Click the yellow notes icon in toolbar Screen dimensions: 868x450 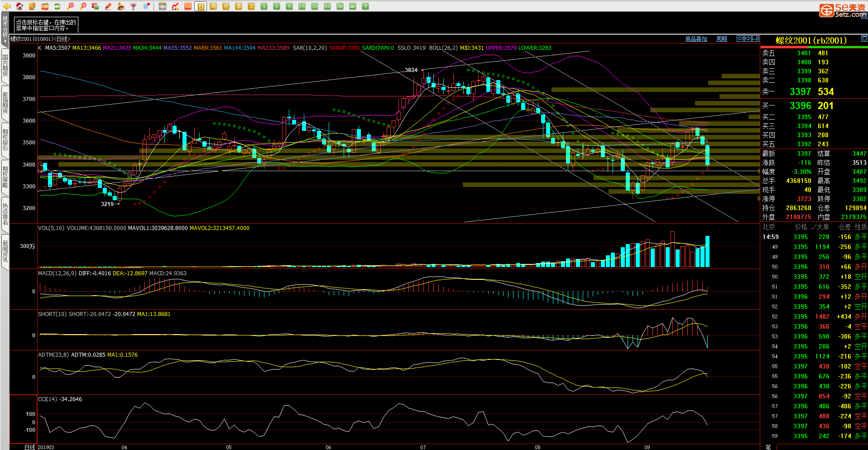click(x=32, y=6)
